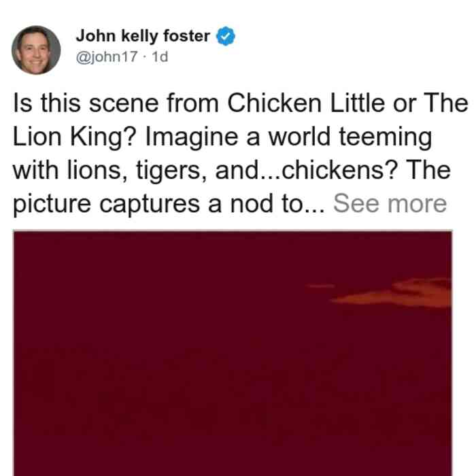Click the word "foster" beside the verified badge
The width and height of the screenshot is (476, 476).
(186, 36)
